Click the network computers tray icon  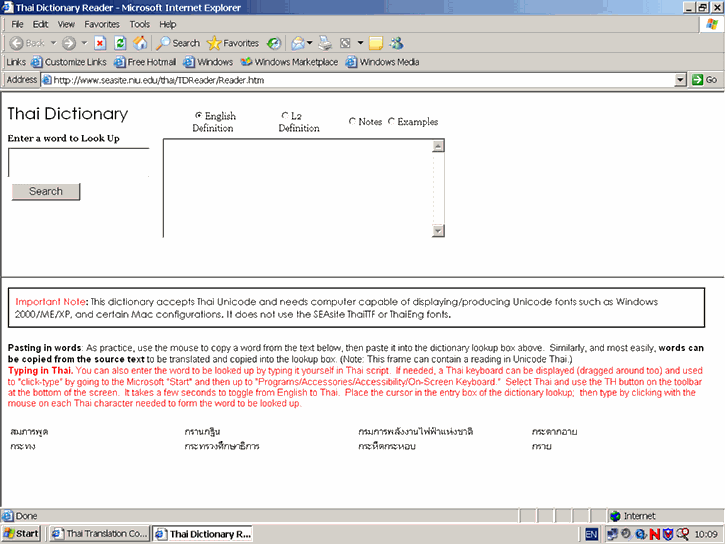coord(613,534)
